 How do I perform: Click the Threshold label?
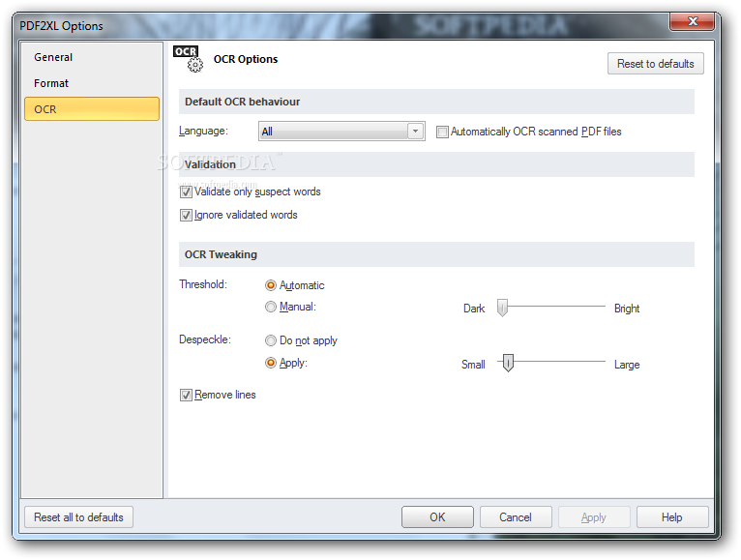pyautogui.click(x=203, y=284)
